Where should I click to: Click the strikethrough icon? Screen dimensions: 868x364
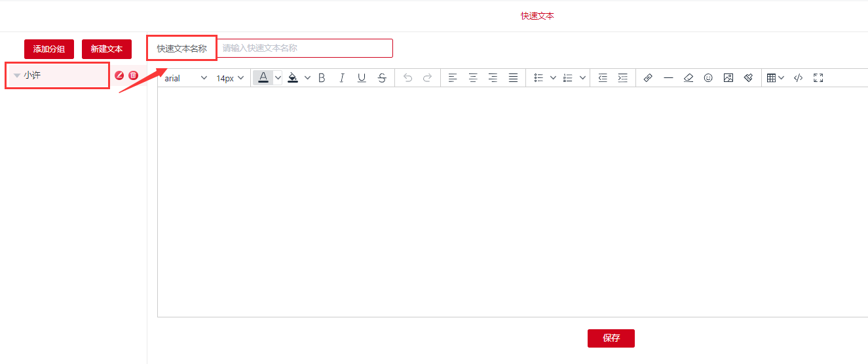pos(382,78)
